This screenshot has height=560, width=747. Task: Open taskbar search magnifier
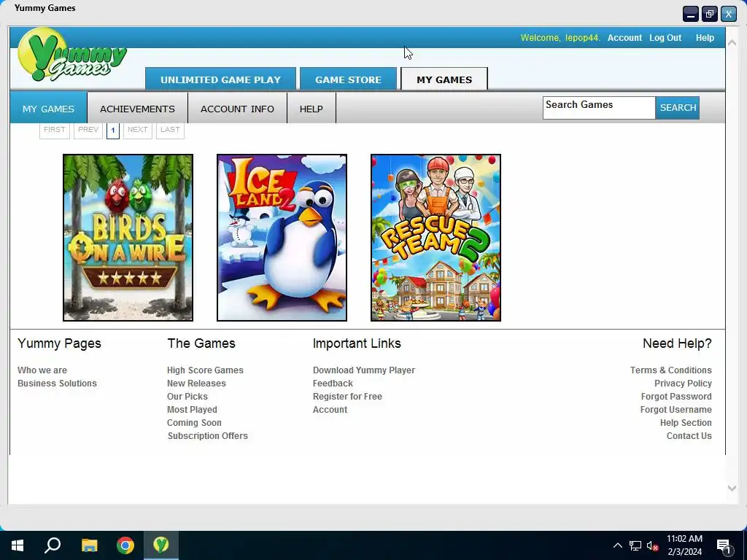point(53,545)
